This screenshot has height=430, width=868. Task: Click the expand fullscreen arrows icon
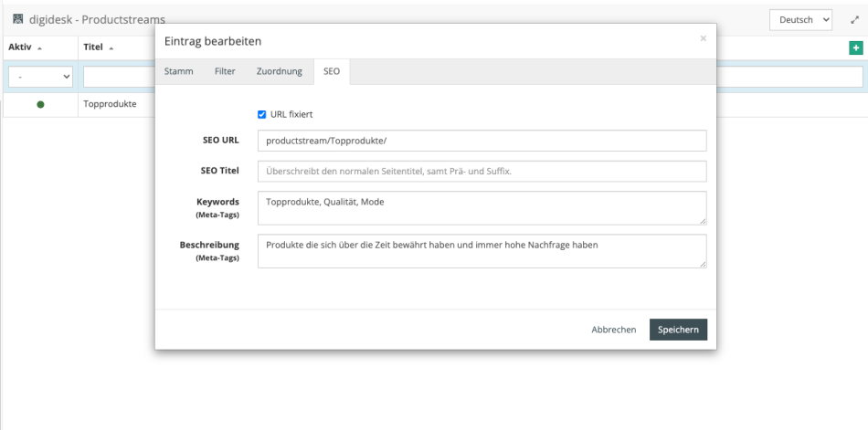[x=854, y=19]
